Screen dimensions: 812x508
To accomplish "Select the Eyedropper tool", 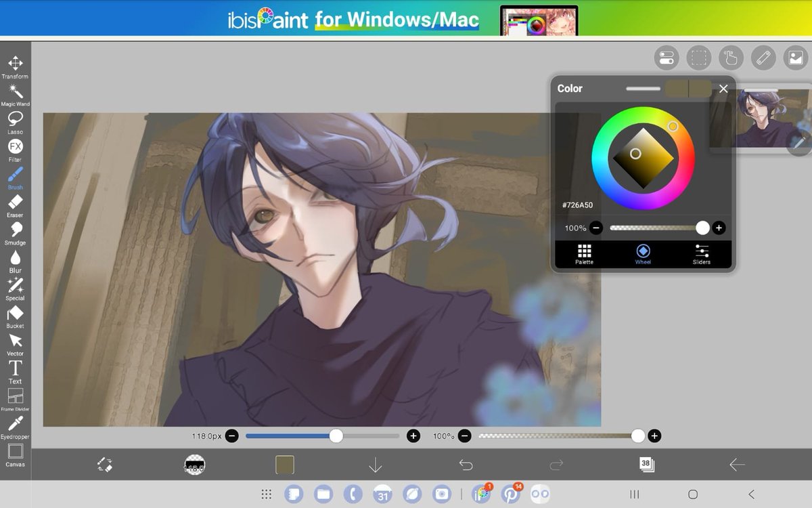I will [x=15, y=428].
